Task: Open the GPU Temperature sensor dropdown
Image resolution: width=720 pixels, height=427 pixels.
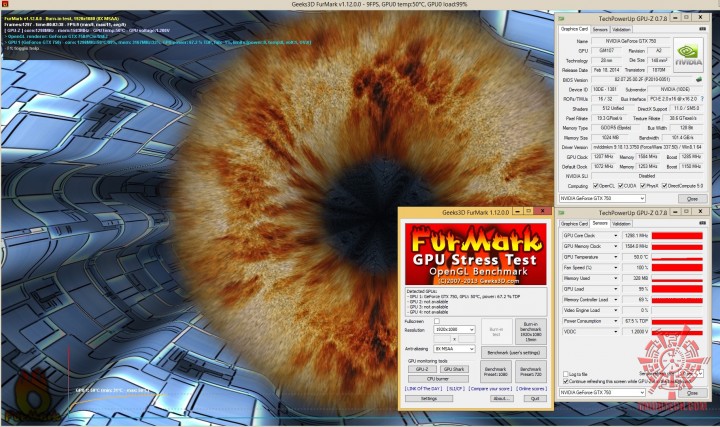Action: [x=616, y=257]
